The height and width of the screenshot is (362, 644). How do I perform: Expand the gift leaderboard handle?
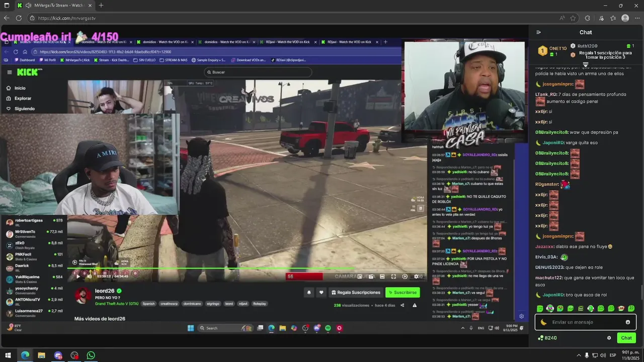tap(586, 65)
